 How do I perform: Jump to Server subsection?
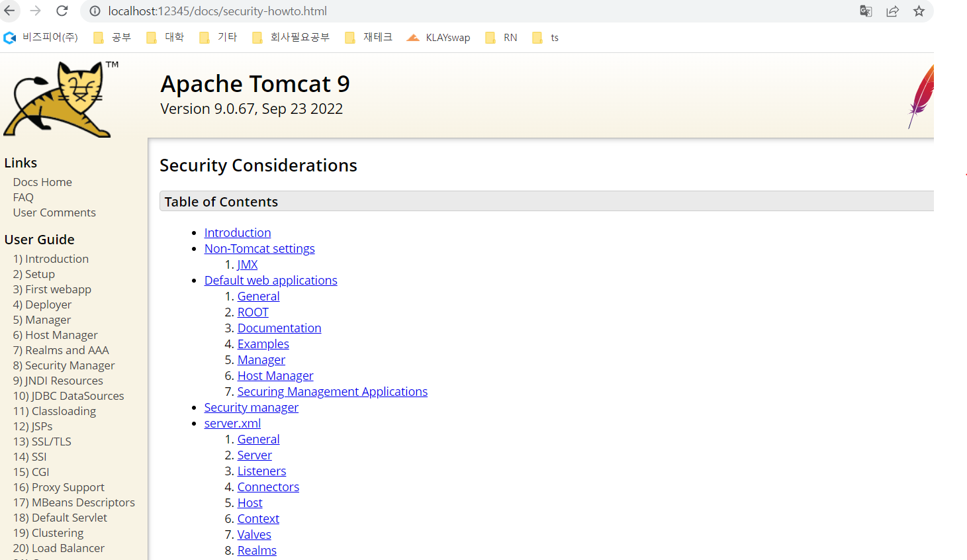point(255,455)
